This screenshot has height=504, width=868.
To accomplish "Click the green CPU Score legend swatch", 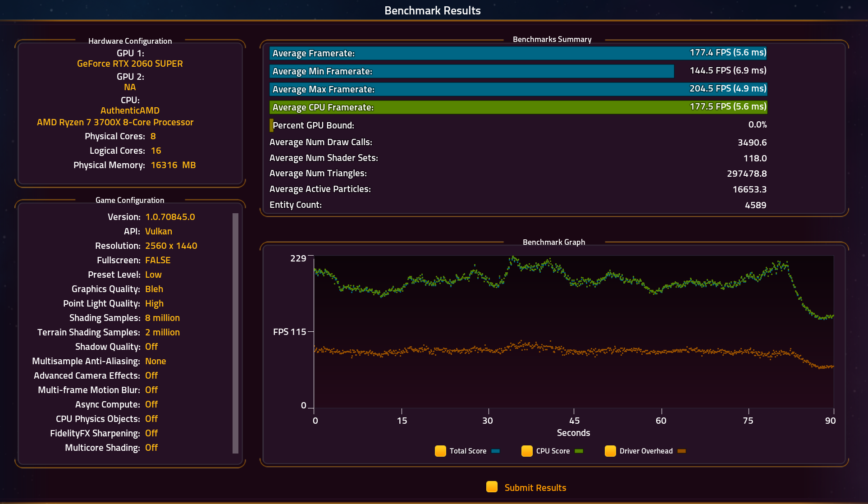I will point(579,451).
